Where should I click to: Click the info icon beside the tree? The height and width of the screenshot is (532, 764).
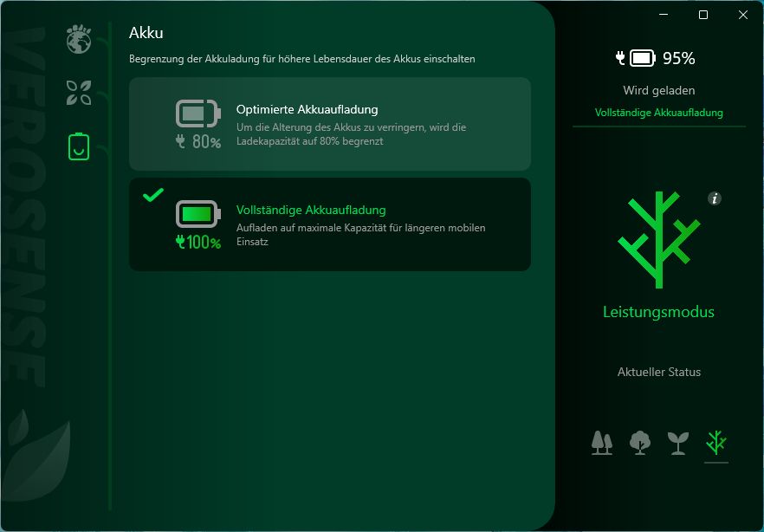pos(715,198)
